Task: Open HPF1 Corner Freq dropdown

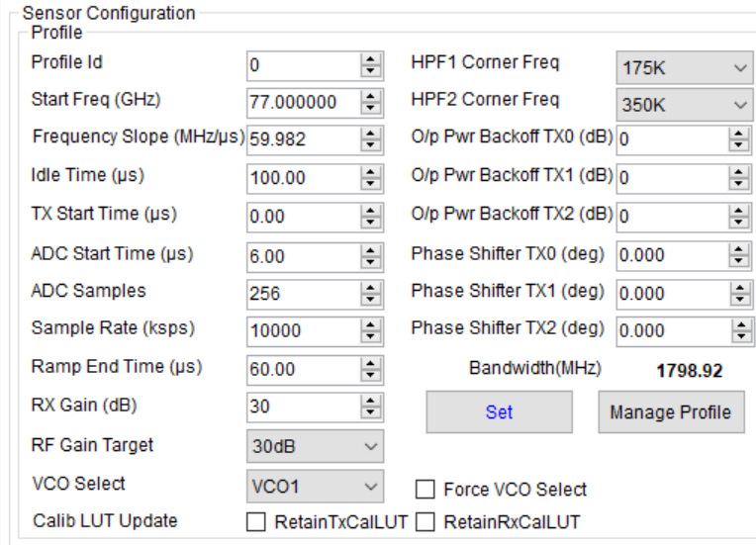Action: [x=684, y=67]
